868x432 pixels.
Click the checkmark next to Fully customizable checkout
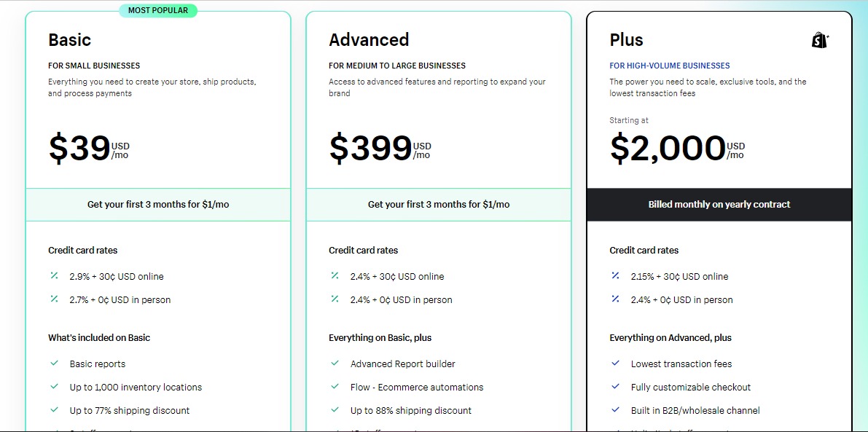(616, 387)
